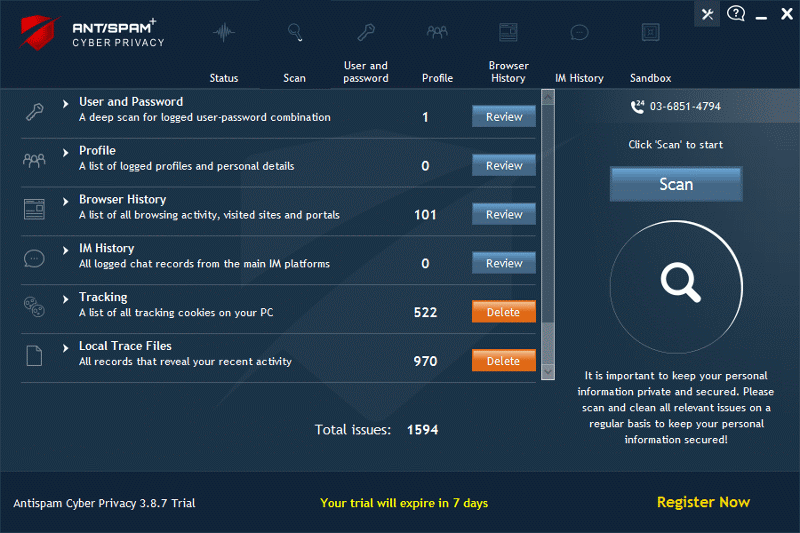Screen dimensions: 800x533
Task: Expand the Tracking row chevron
Action: point(65,299)
